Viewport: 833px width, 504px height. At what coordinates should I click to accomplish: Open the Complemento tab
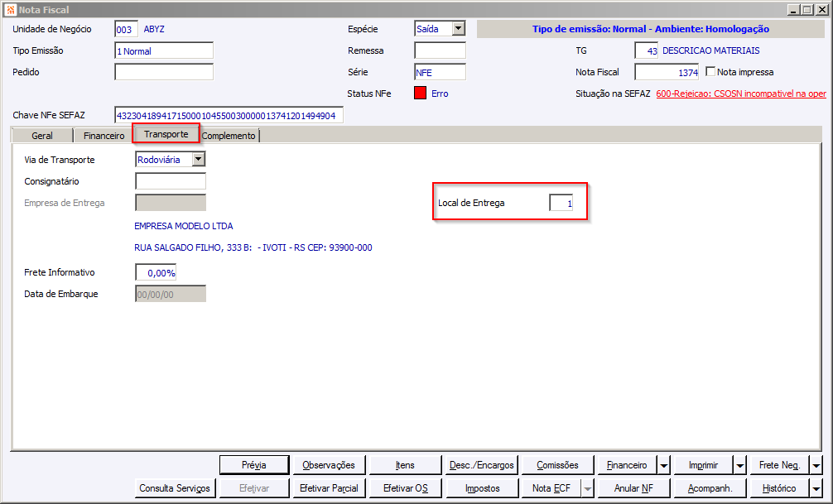point(229,136)
